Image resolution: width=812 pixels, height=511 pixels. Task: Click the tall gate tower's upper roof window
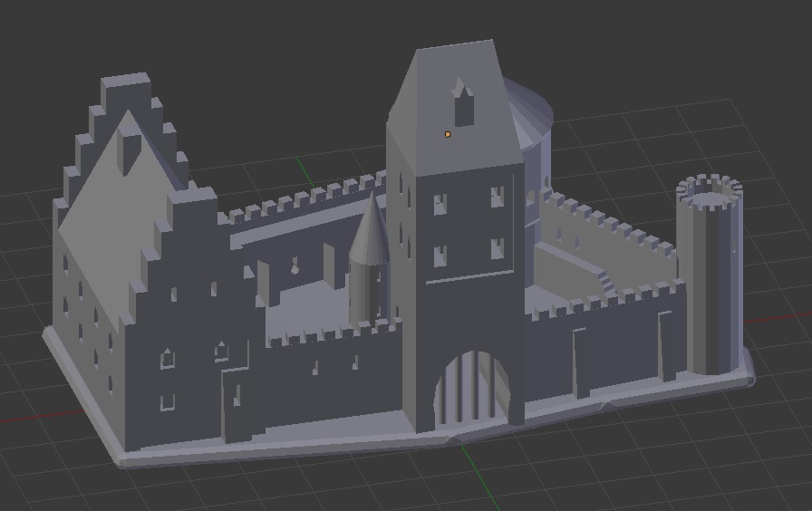click(463, 102)
